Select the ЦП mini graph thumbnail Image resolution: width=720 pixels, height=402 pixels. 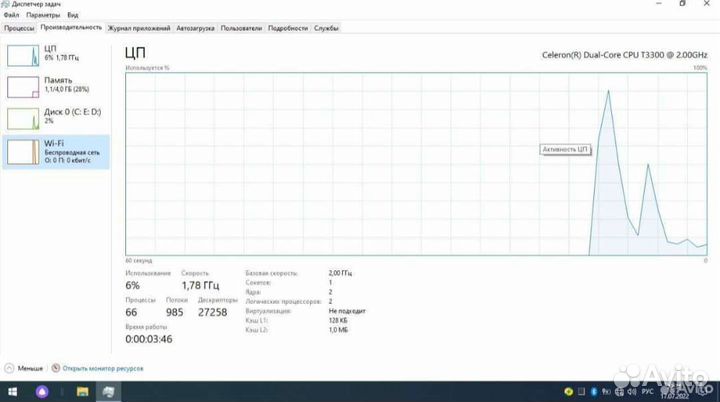[x=23, y=56]
